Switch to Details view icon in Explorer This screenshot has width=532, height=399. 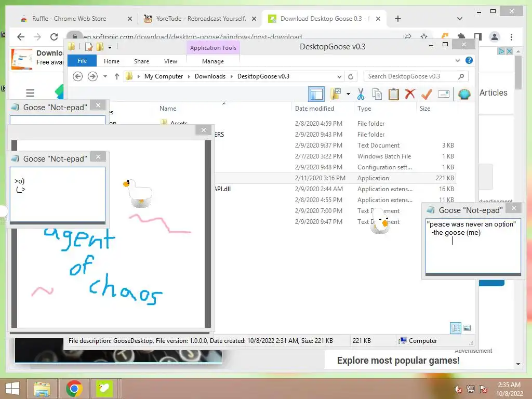click(x=456, y=328)
